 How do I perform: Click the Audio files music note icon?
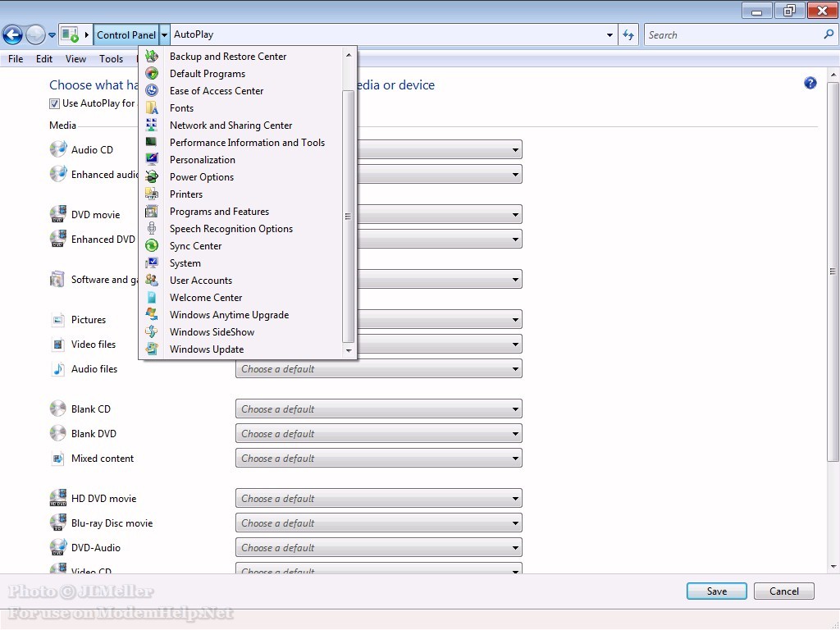tap(58, 368)
